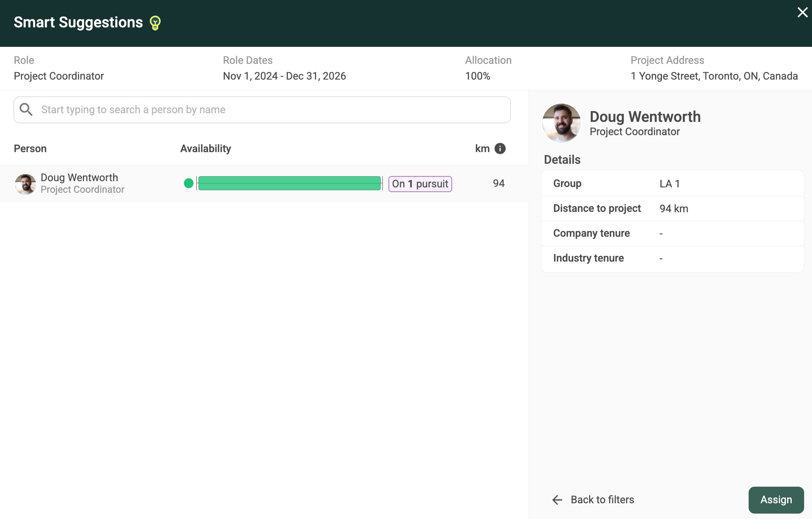
Task: Assign Doug Wentworth with the Assign button
Action: (776, 500)
